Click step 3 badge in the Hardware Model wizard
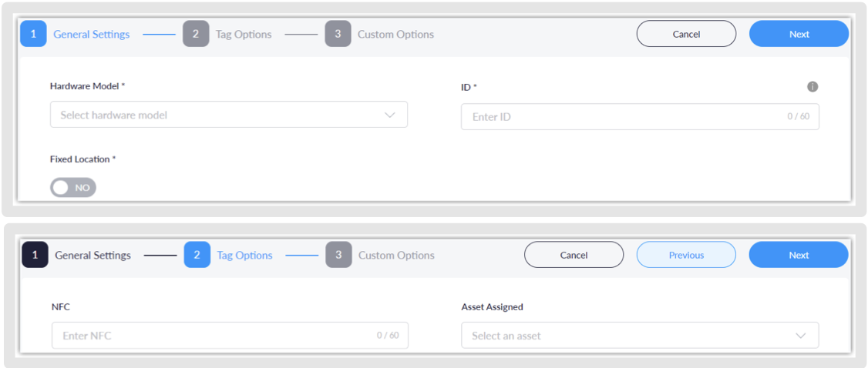 [x=338, y=34]
